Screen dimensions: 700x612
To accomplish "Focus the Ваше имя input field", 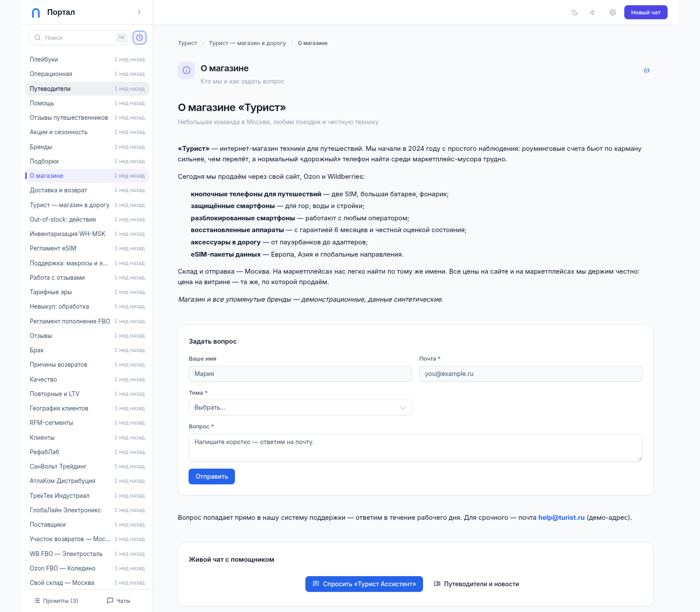I will pos(300,374).
